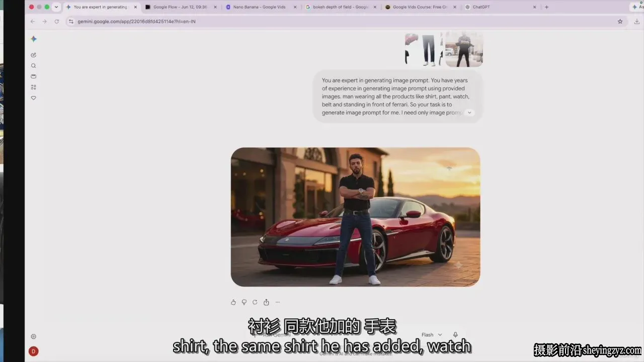Screen dimensions: 644x362
Task: Switch to the bokeh depth of field tab
Action: [x=341, y=7]
